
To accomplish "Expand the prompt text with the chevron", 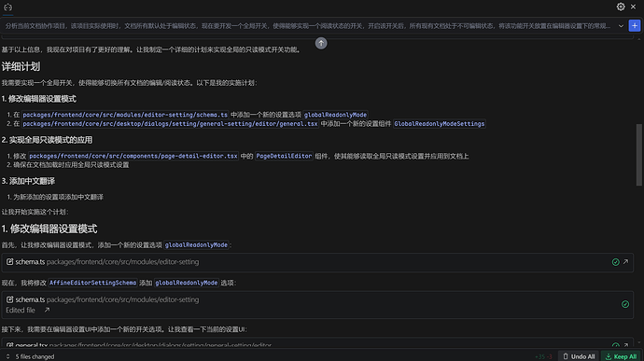I will click(x=621, y=26).
